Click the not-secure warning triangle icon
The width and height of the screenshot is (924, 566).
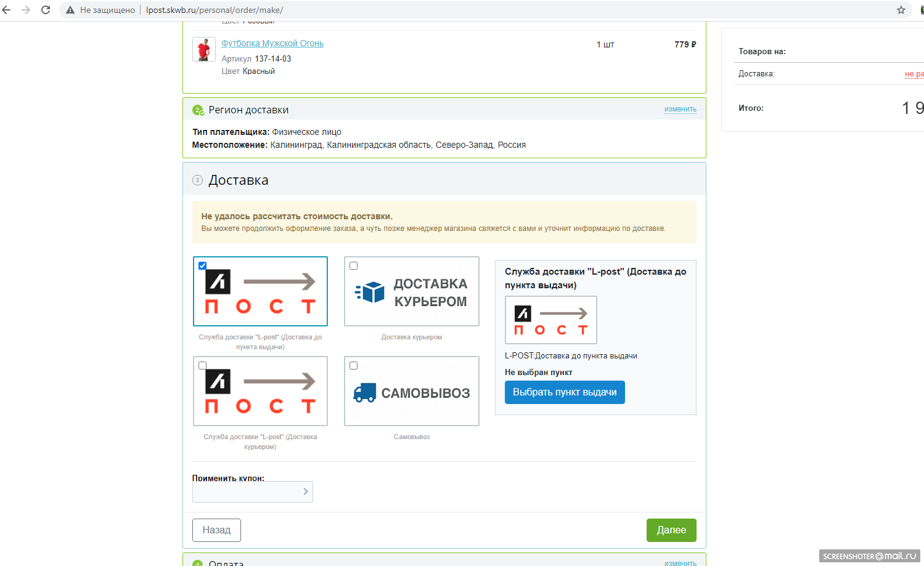point(70,10)
